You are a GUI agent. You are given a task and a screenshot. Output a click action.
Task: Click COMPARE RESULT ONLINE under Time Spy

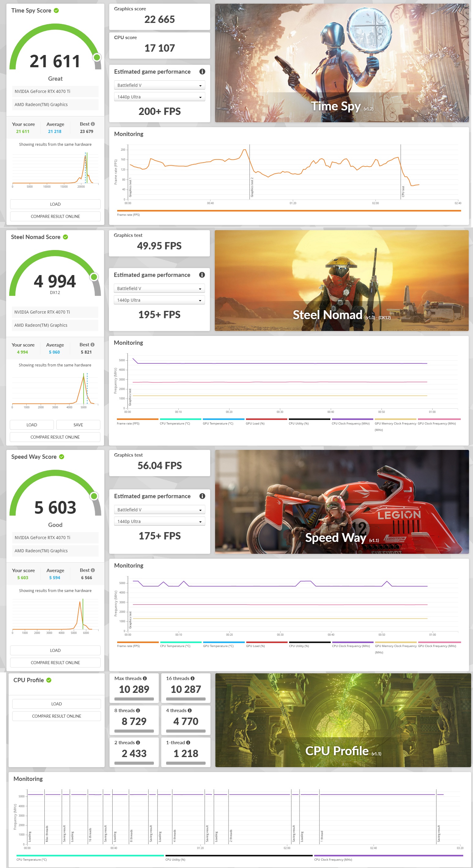[x=55, y=216]
